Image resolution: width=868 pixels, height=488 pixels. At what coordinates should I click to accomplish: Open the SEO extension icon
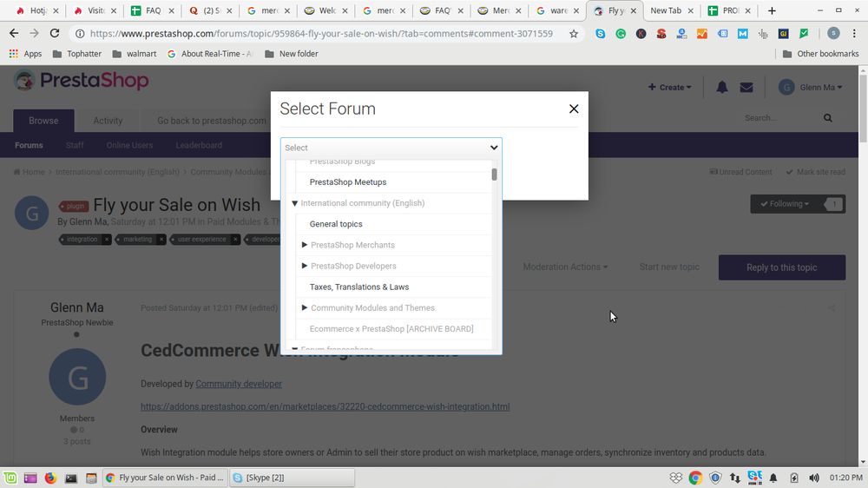tap(661, 34)
